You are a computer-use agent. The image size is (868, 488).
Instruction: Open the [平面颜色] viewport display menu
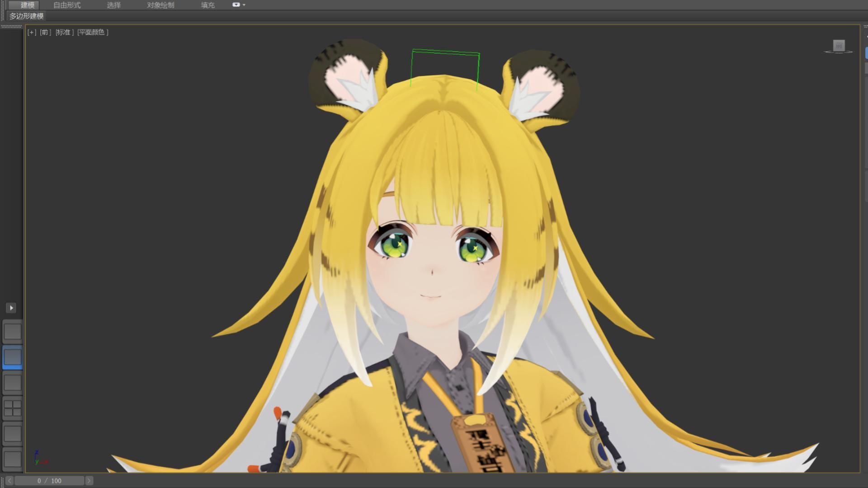93,32
